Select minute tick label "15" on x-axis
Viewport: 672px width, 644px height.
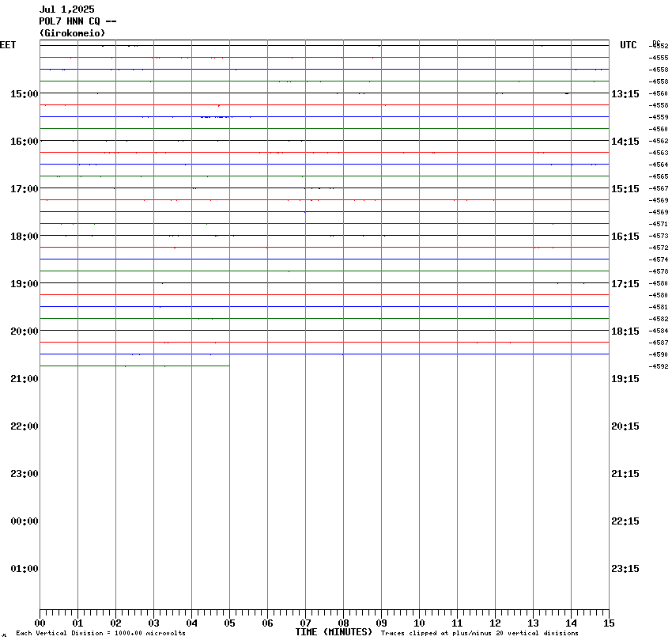[609, 623]
